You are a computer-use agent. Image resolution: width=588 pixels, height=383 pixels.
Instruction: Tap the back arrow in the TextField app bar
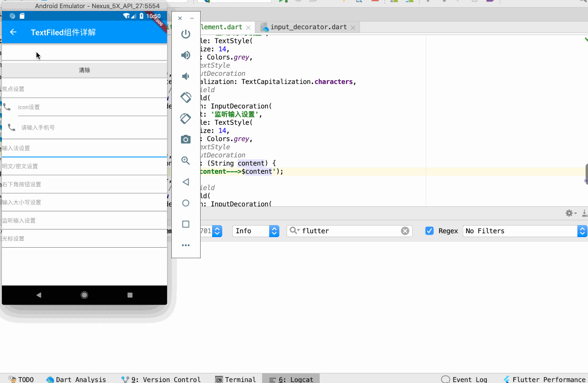[13, 32]
